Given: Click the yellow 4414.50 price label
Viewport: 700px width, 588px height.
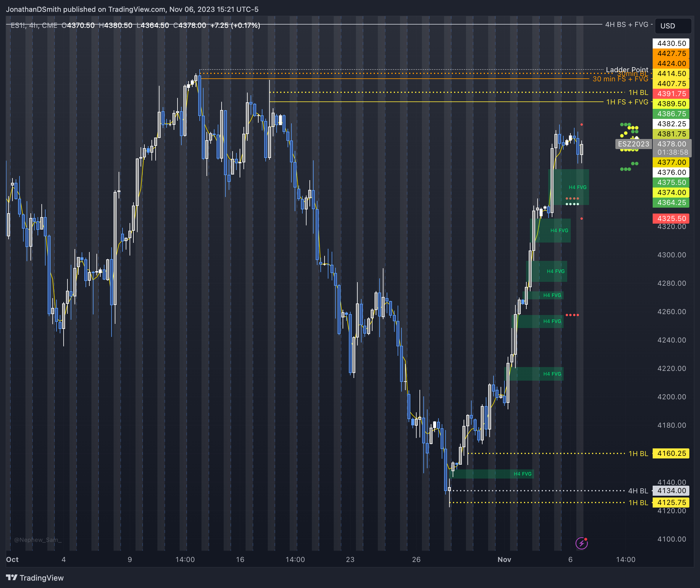Looking at the screenshot, I should pos(671,73).
